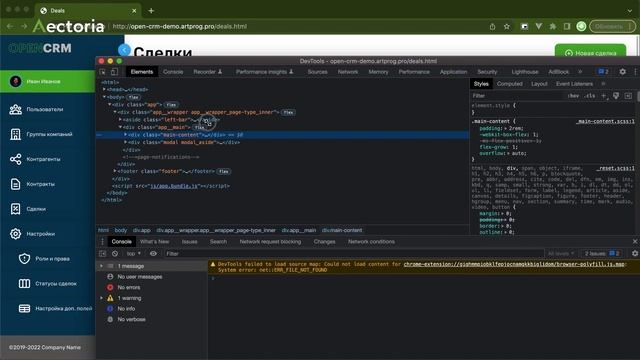
Task: Open _main-content.scss source link
Action: pyautogui.click(x=606, y=121)
